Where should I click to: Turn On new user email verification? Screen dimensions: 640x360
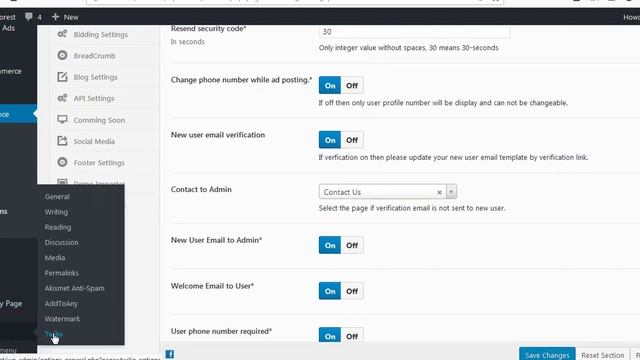[x=330, y=140]
